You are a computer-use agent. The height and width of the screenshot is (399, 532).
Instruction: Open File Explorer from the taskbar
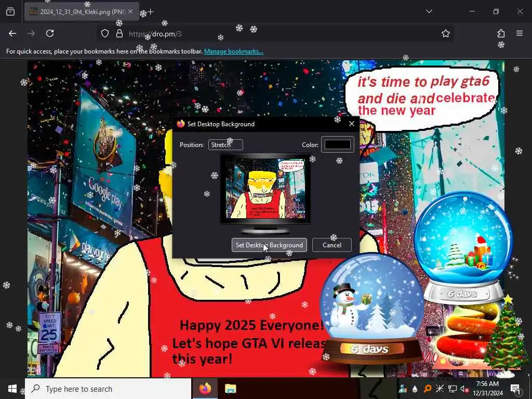pos(230,389)
